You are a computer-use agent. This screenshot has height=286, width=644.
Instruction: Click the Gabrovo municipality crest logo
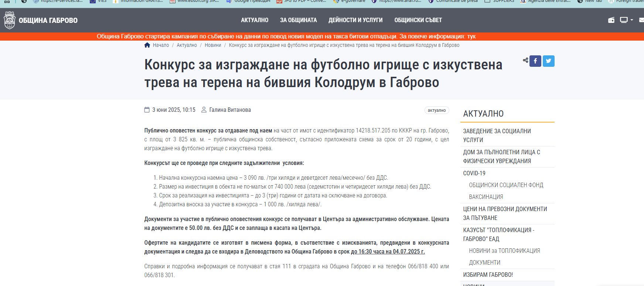(9, 20)
